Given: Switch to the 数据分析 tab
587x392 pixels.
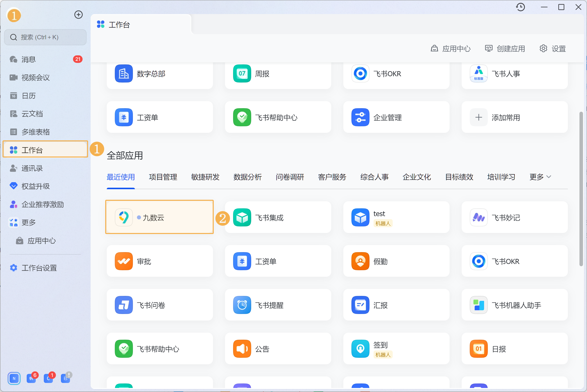Looking at the screenshot, I should click(x=248, y=177).
